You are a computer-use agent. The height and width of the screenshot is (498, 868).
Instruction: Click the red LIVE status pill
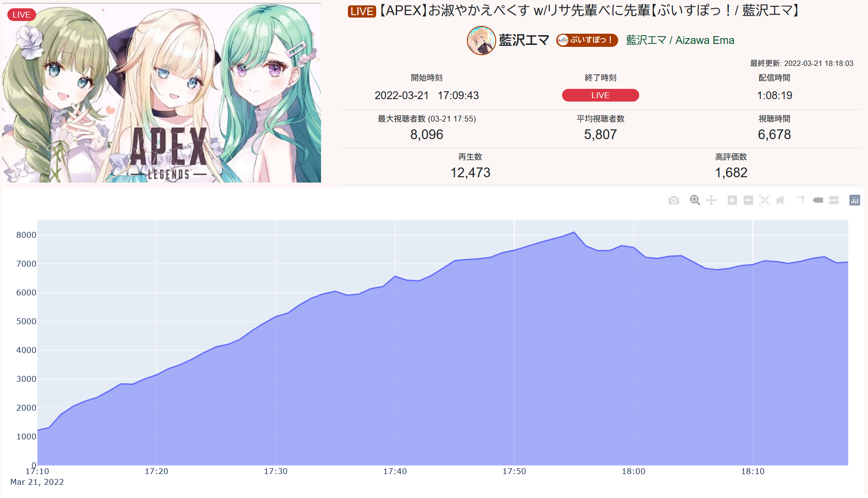601,95
